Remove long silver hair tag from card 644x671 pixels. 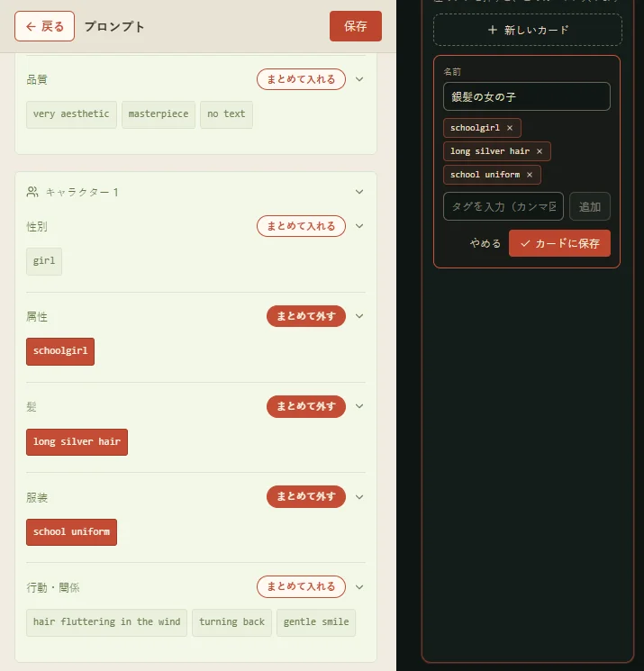click(x=540, y=151)
